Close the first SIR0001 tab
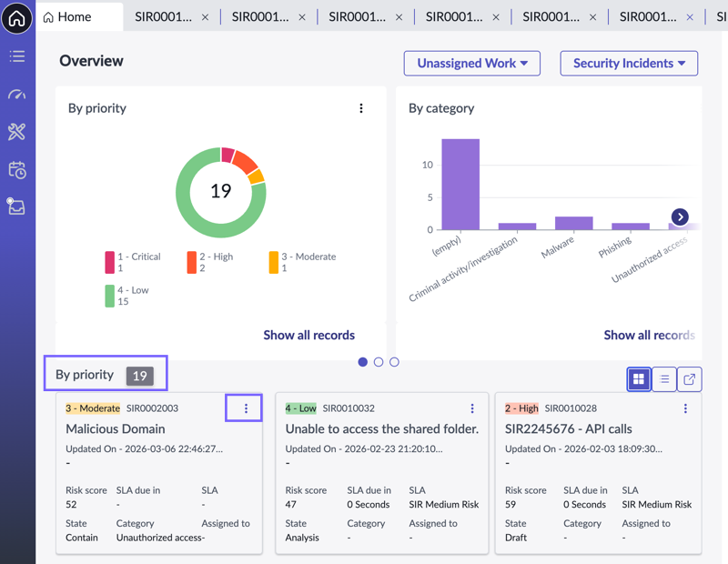Screen dimensions: 728x564 point(206,17)
